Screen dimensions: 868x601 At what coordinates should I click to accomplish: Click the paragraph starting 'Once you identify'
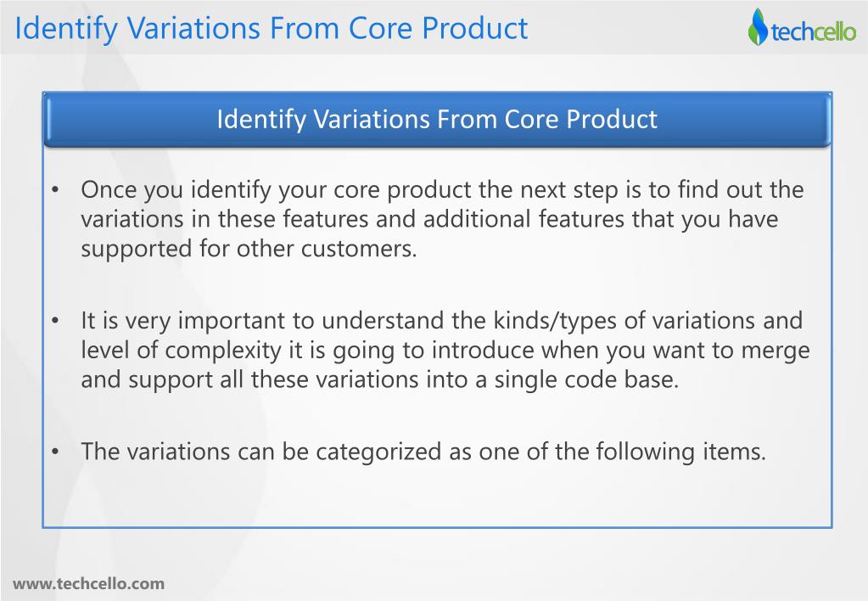(x=442, y=219)
